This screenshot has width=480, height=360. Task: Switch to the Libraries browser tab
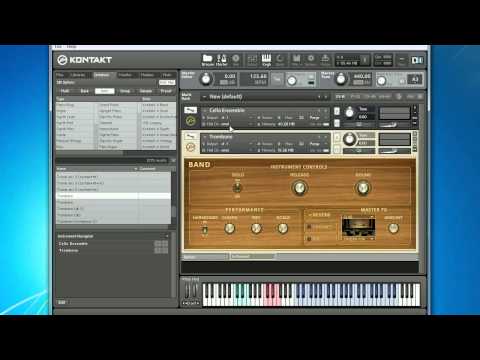[x=78, y=75]
